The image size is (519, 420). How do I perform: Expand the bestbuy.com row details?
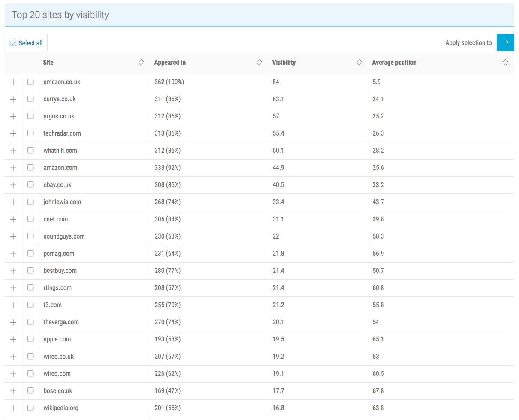[13, 271]
